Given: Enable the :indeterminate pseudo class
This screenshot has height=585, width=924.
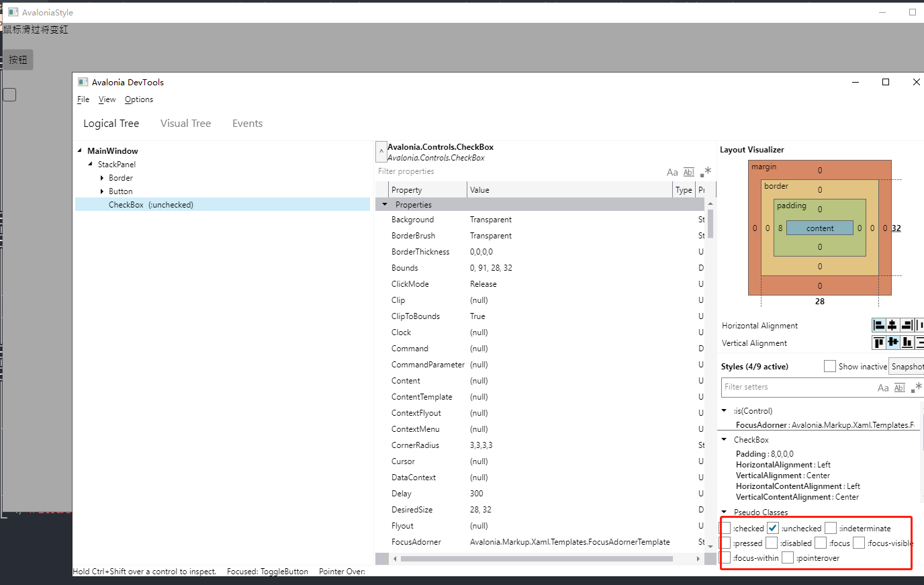Looking at the screenshot, I should tap(831, 528).
